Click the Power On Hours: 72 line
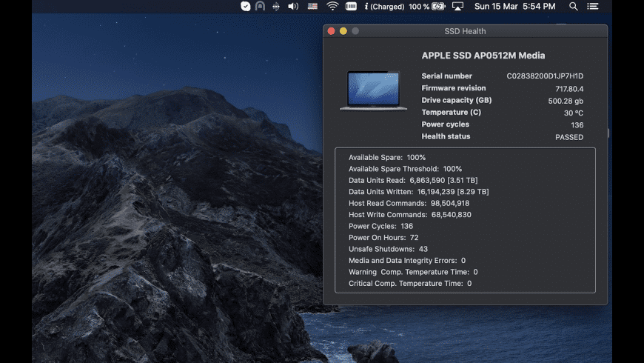This screenshot has height=363, width=644. 383,238
